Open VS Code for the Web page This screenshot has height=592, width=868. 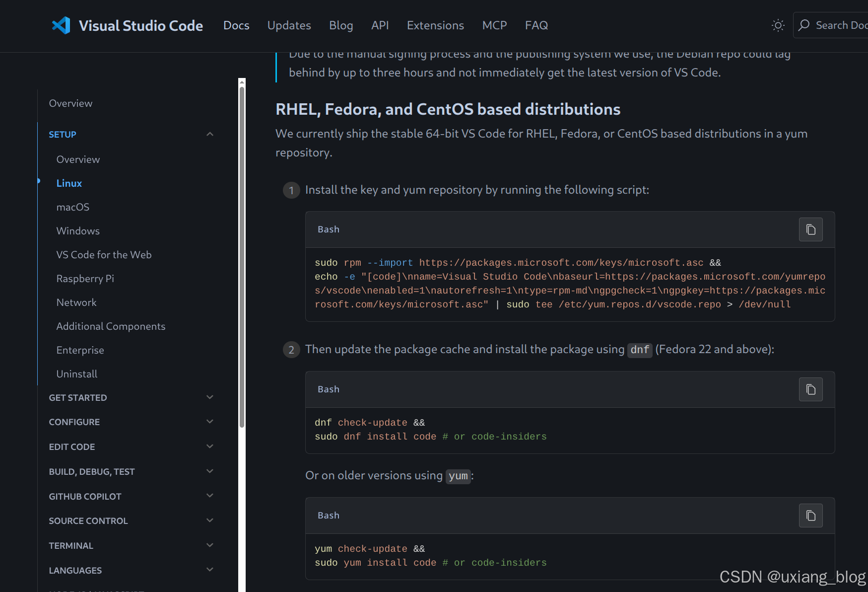[104, 255]
